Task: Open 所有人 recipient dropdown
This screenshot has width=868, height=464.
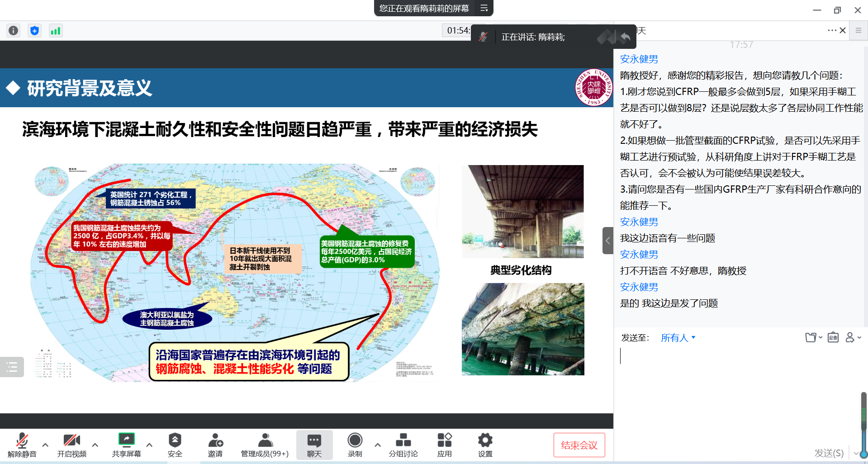Action: pos(678,338)
